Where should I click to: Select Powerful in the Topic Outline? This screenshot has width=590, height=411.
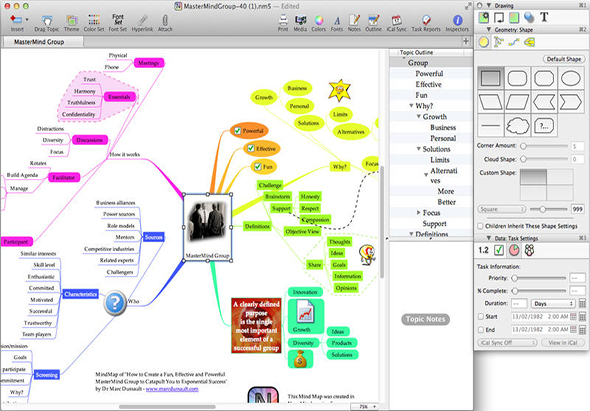pos(429,73)
